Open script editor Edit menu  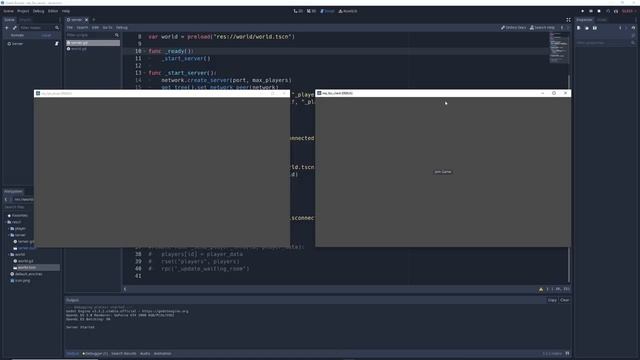95,28
